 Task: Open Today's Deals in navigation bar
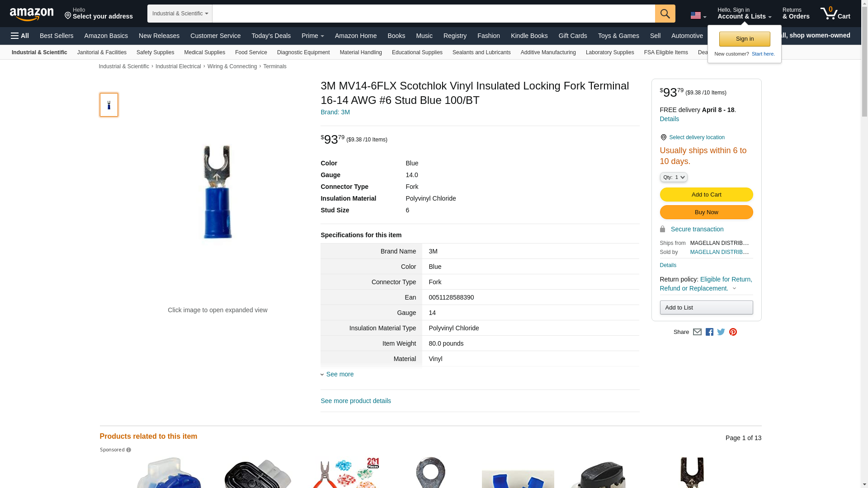(271, 36)
